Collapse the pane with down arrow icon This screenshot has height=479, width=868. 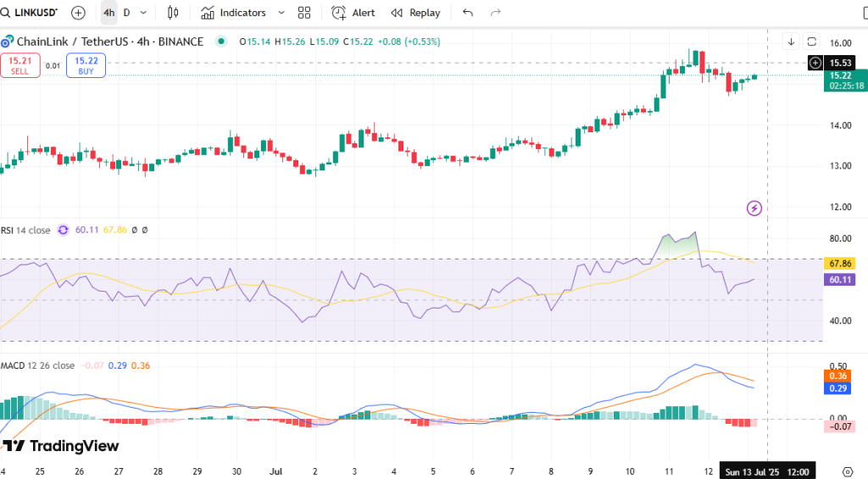pos(791,42)
